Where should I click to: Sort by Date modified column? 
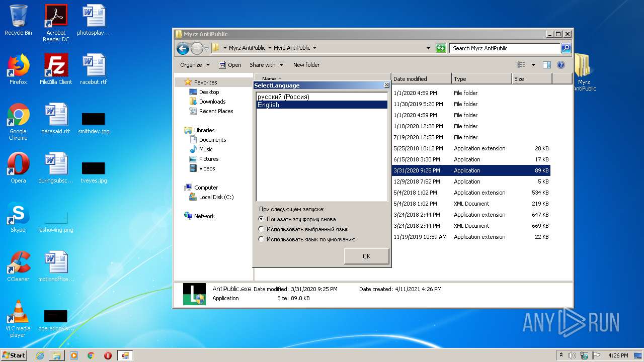[x=421, y=79]
